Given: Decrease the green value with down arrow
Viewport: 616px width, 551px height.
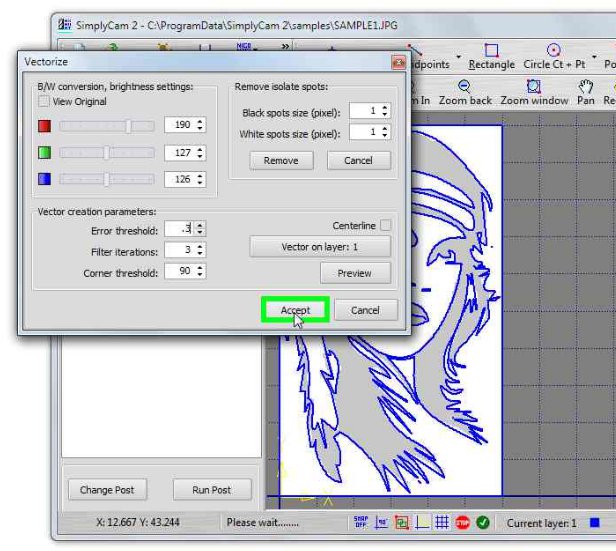Looking at the screenshot, I should 200,156.
